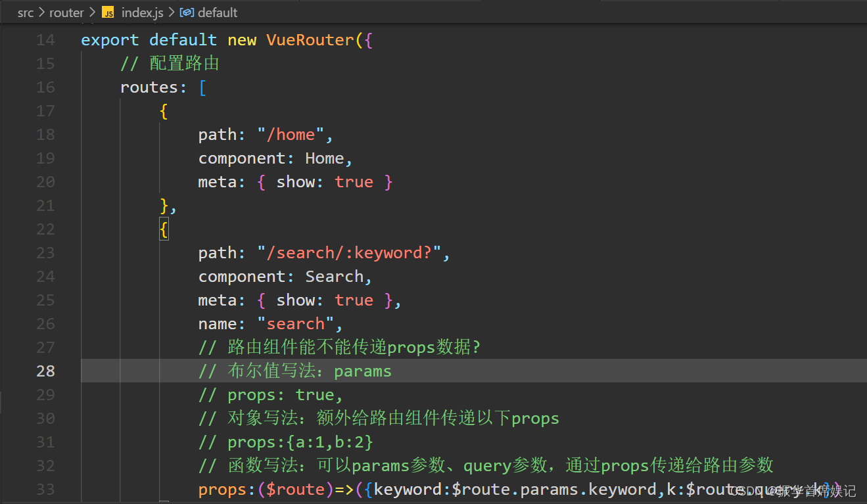Place cursor on Home component name
This screenshot has width=867, height=504.
point(325,158)
